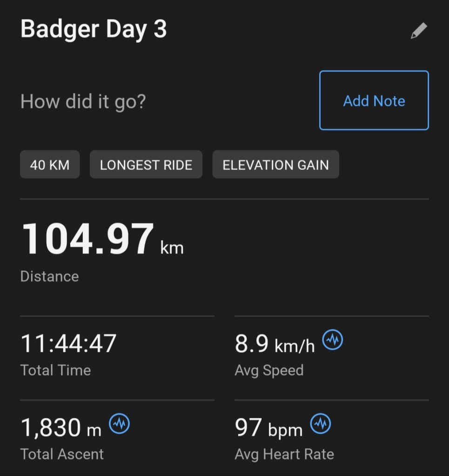The height and width of the screenshot is (476, 449).
Task: Select the Distance label
Action: pyautogui.click(x=50, y=276)
